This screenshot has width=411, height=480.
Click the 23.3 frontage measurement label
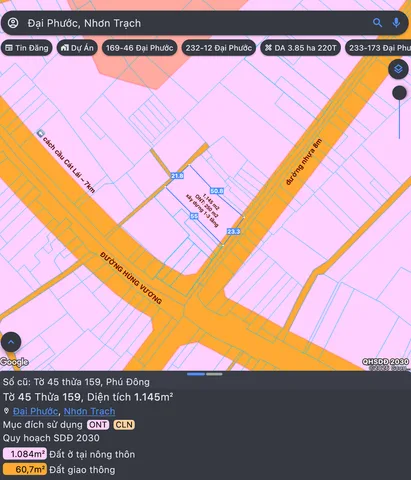[233, 231]
